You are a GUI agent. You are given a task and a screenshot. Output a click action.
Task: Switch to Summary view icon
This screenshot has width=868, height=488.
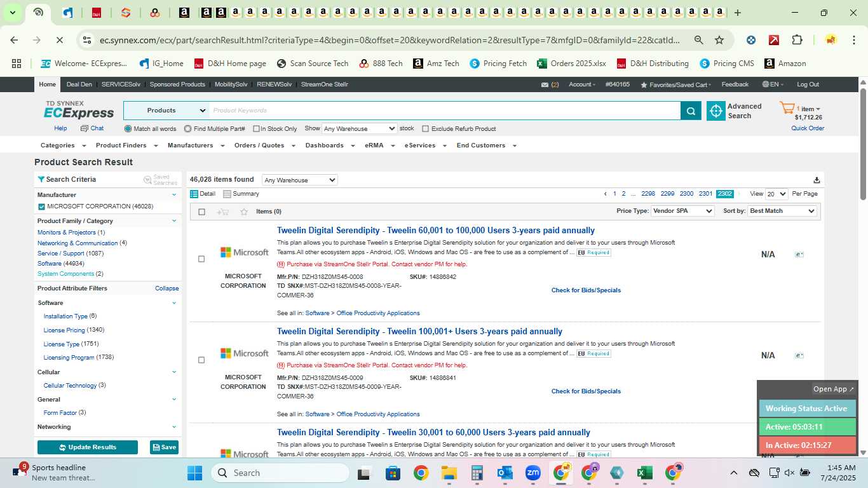pyautogui.click(x=227, y=194)
